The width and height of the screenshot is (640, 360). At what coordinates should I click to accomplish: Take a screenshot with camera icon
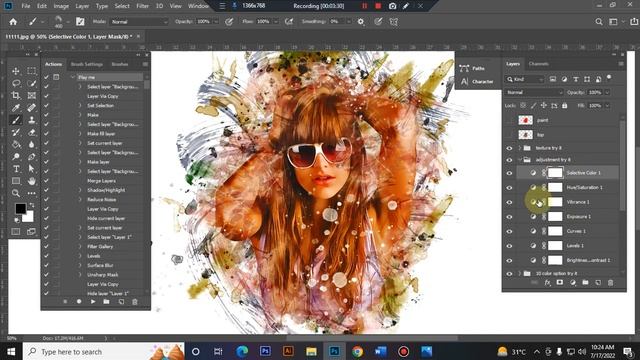(392, 6)
